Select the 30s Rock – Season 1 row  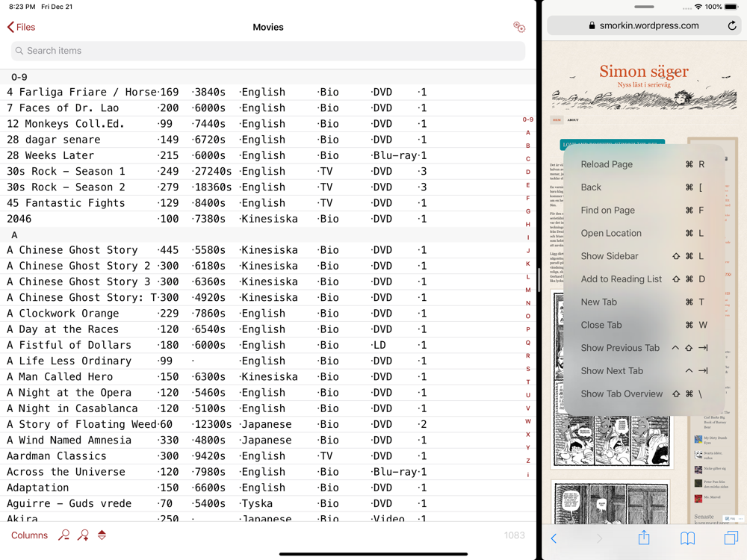click(x=268, y=172)
